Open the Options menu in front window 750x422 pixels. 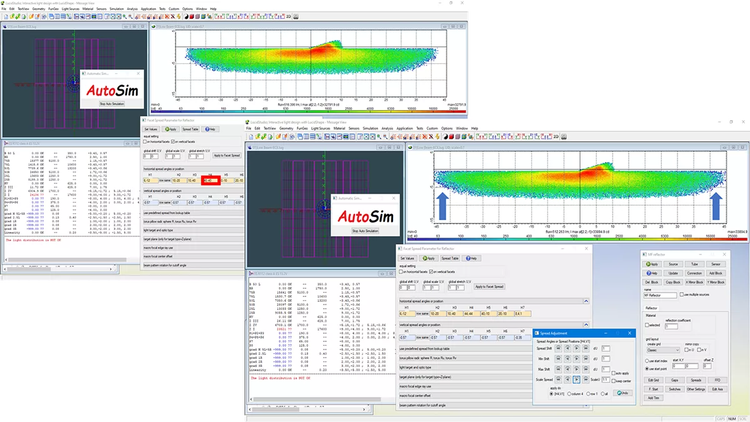pos(447,128)
